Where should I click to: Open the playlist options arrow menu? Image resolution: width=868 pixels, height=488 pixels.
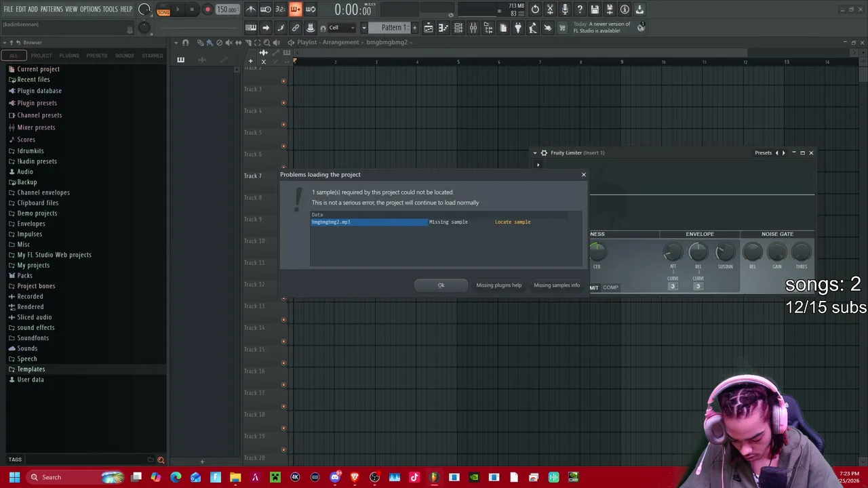tap(176, 43)
